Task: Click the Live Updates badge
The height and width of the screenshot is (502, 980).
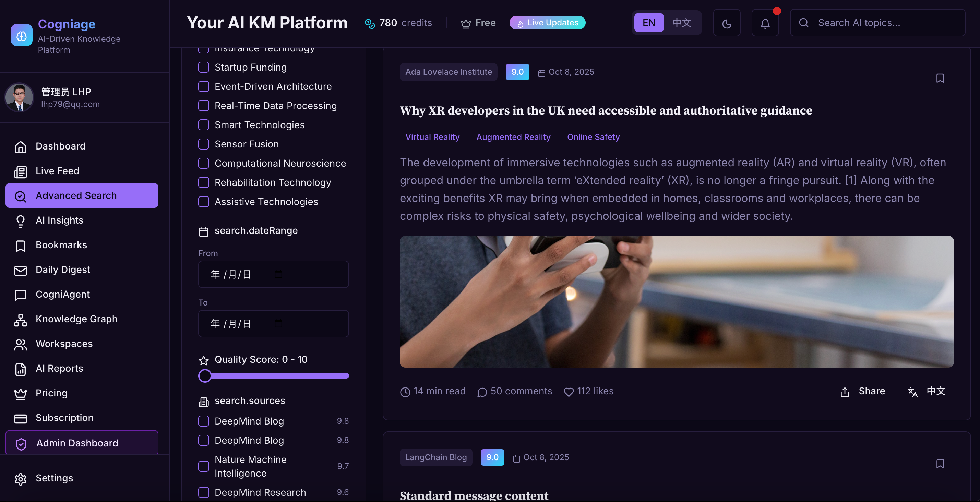Action: (x=547, y=23)
